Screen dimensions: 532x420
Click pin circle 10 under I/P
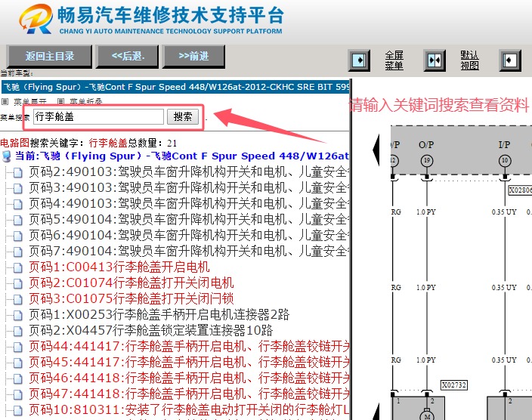(x=505, y=160)
